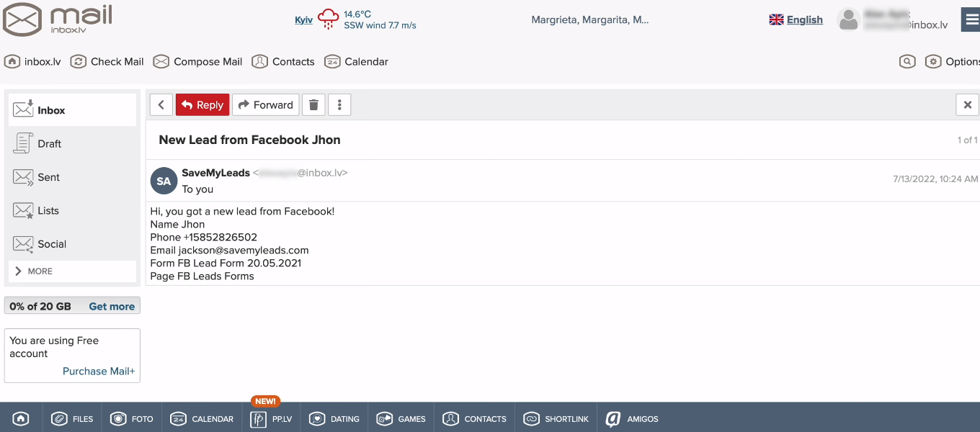Open Compose Mail
Screen dimensions: 980x432
point(198,62)
